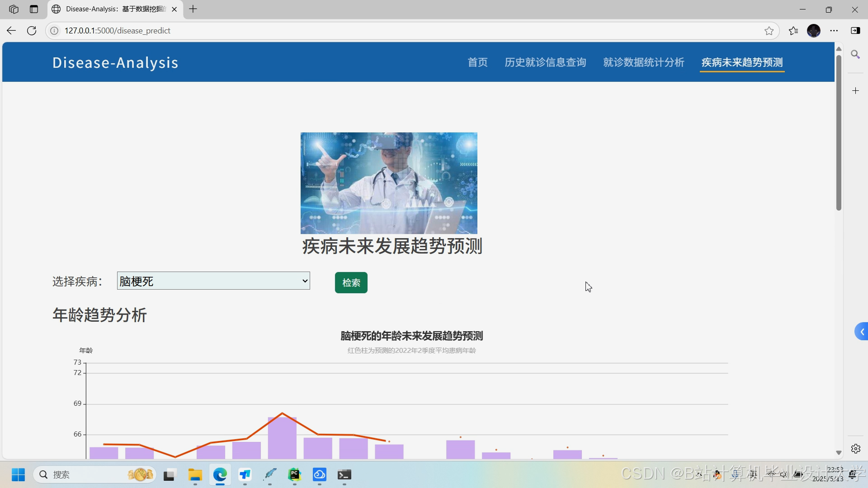
Task: Open 就诊数据统计分析 page link
Action: 643,62
